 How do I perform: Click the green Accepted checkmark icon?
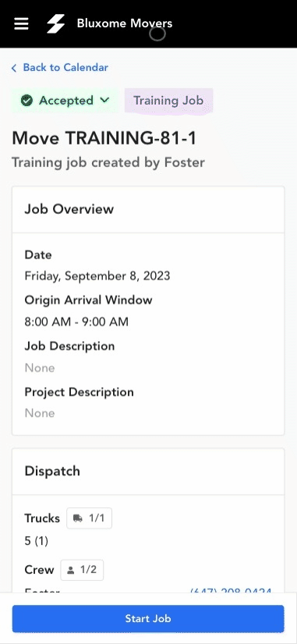27,101
